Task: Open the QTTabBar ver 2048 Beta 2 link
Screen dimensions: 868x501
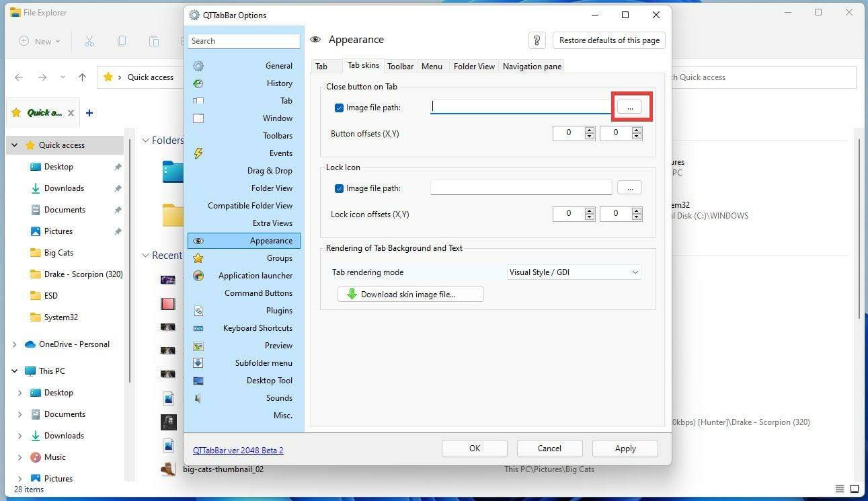Action: pyautogui.click(x=238, y=450)
